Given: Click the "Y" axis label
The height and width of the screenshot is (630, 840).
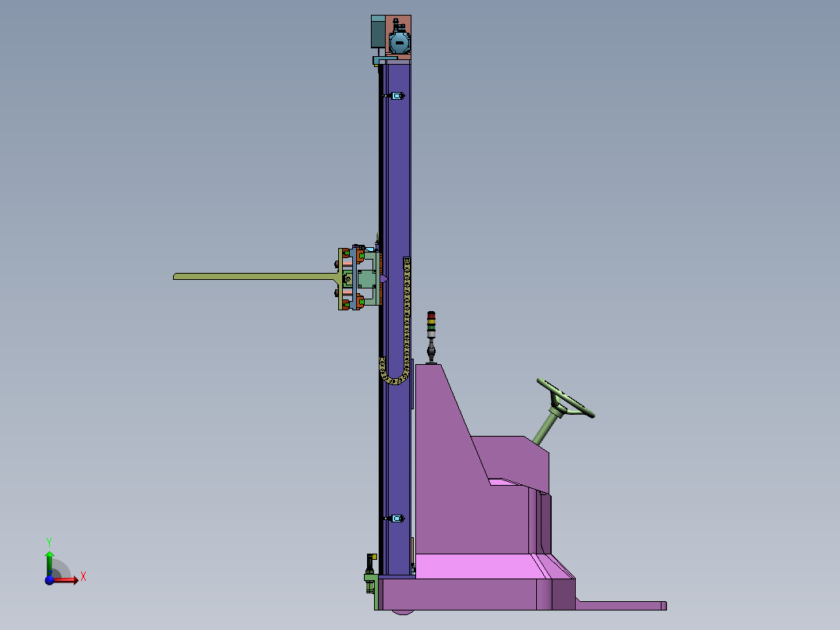Looking at the screenshot, I should pos(49,543).
